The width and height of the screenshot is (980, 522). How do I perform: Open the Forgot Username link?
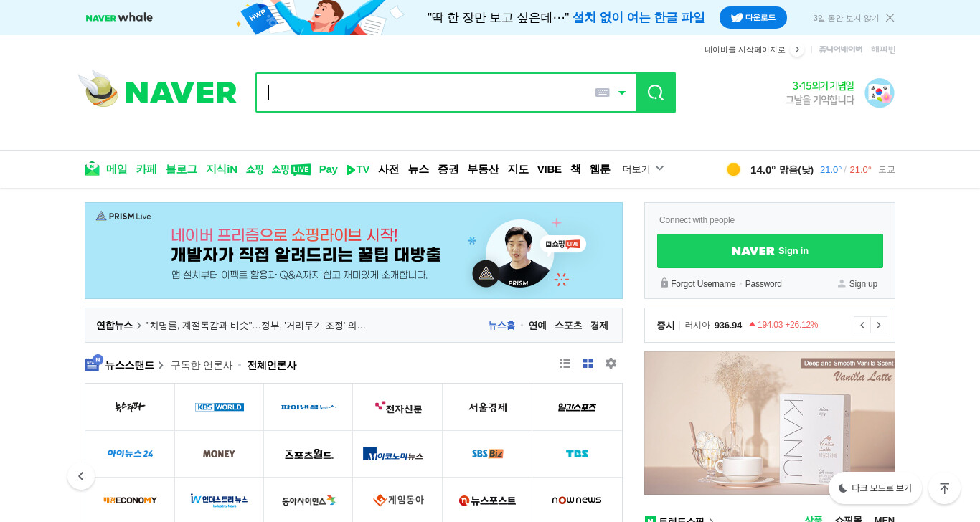[x=703, y=284]
